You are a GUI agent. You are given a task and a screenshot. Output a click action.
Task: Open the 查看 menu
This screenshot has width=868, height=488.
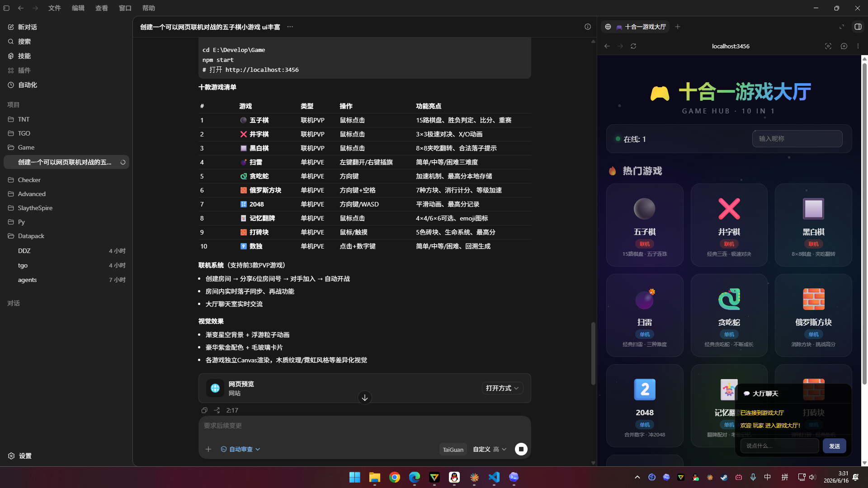point(102,8)
